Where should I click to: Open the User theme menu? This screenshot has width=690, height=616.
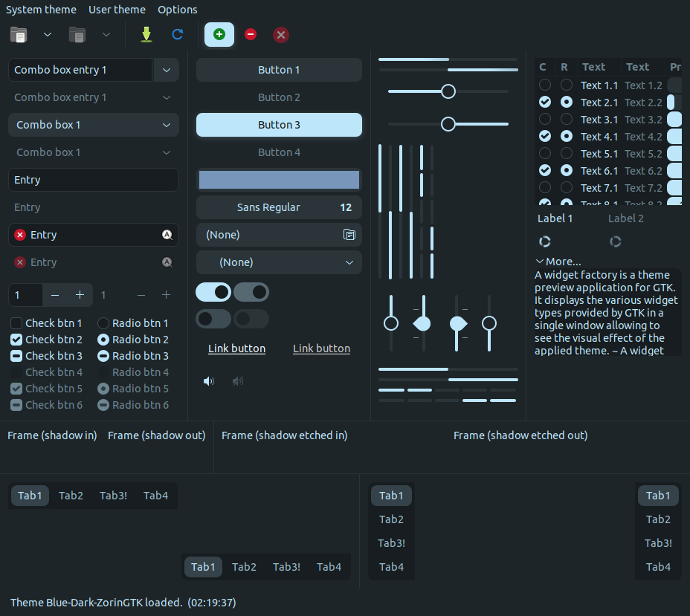click(117, 10)
